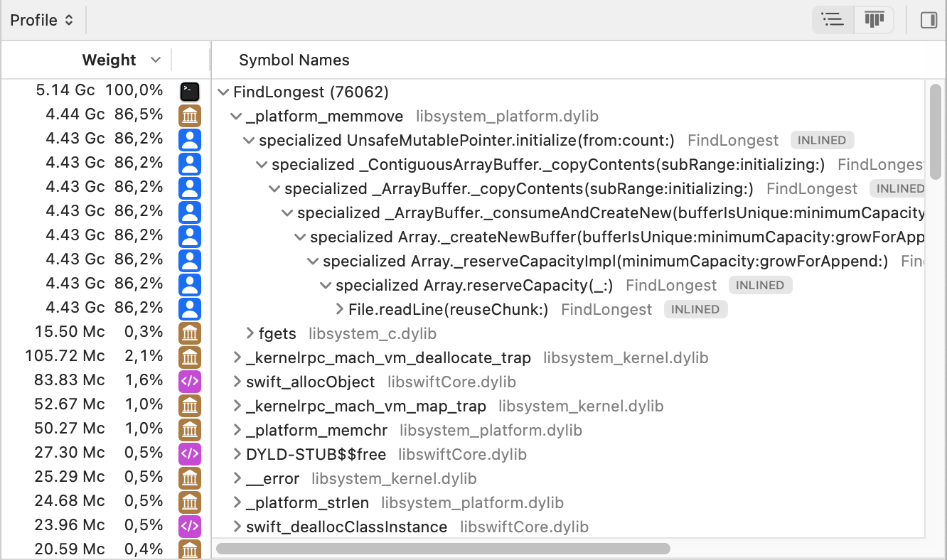Click the terminal icon beside FindLongest row
The width and height of the screenshot is (947, 560).
pyautogui.click(x=189, y=92)
